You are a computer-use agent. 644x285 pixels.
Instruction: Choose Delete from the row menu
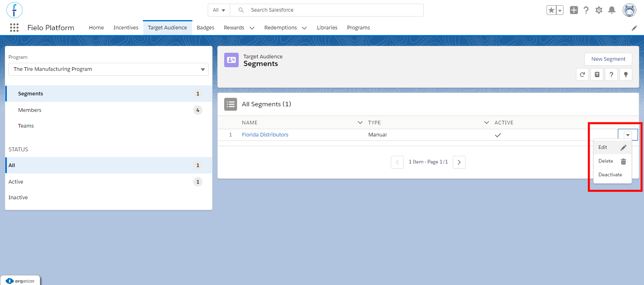pyautogui.click(x=613, y=161)
